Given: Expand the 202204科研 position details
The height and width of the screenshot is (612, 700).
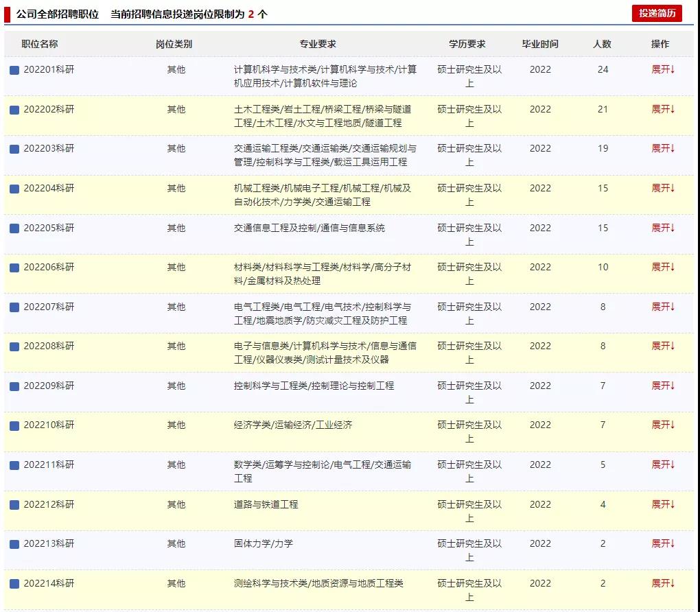Looking at the screenshot, I should [663, 188].
